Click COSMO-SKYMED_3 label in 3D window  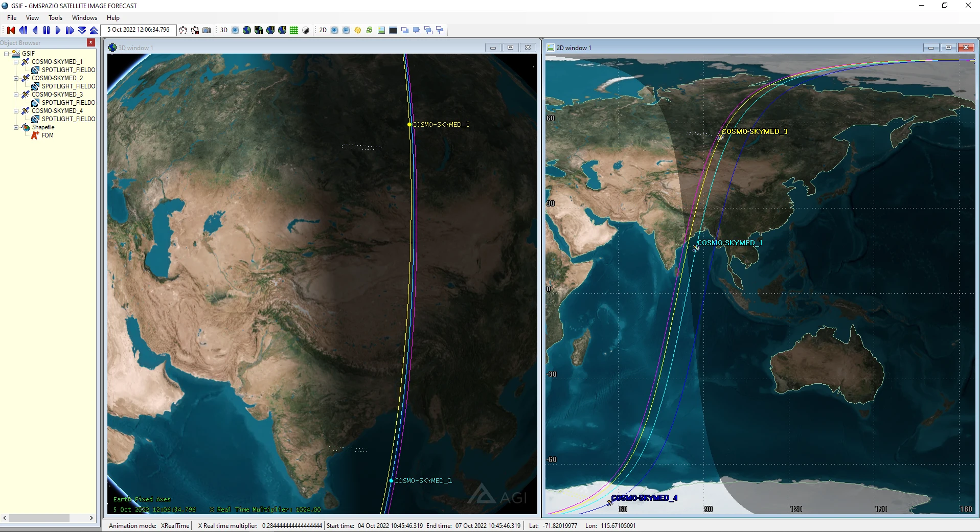tap(441, 124)
